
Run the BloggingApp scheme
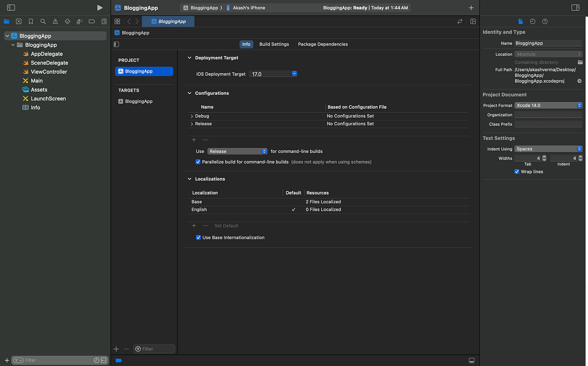coord(100,7)
